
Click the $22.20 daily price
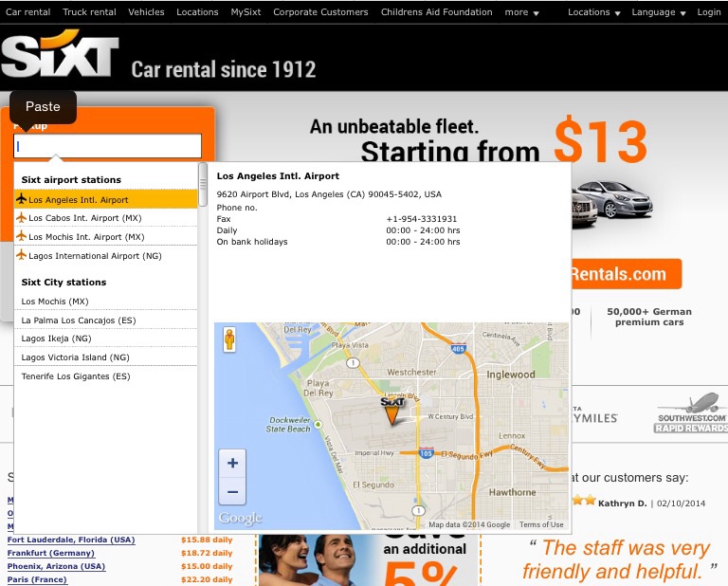207,579
